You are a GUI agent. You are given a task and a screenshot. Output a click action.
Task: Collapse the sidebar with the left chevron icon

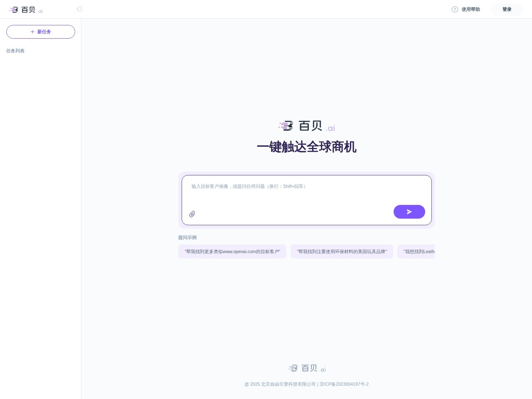[x=79, y=9]
